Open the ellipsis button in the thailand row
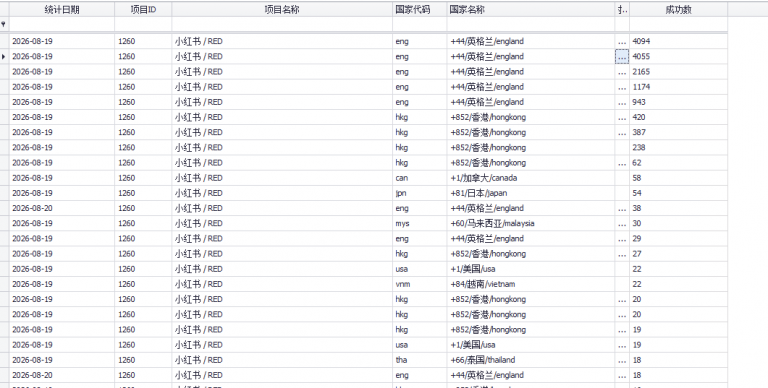 (x=623, y=360)
